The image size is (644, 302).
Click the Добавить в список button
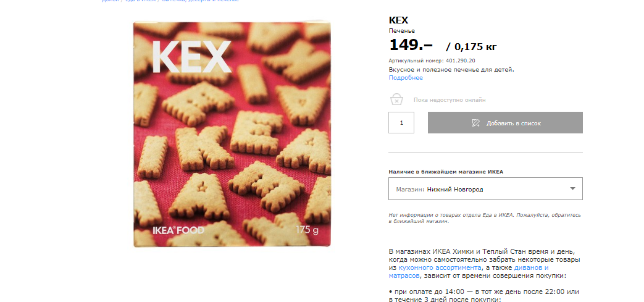click(505, 122)
